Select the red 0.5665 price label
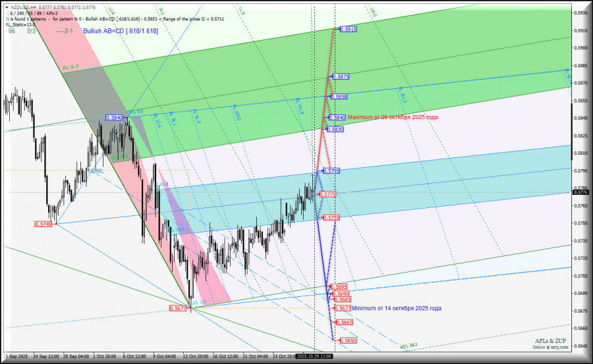The image size is (593, 364). pos(345,323)
